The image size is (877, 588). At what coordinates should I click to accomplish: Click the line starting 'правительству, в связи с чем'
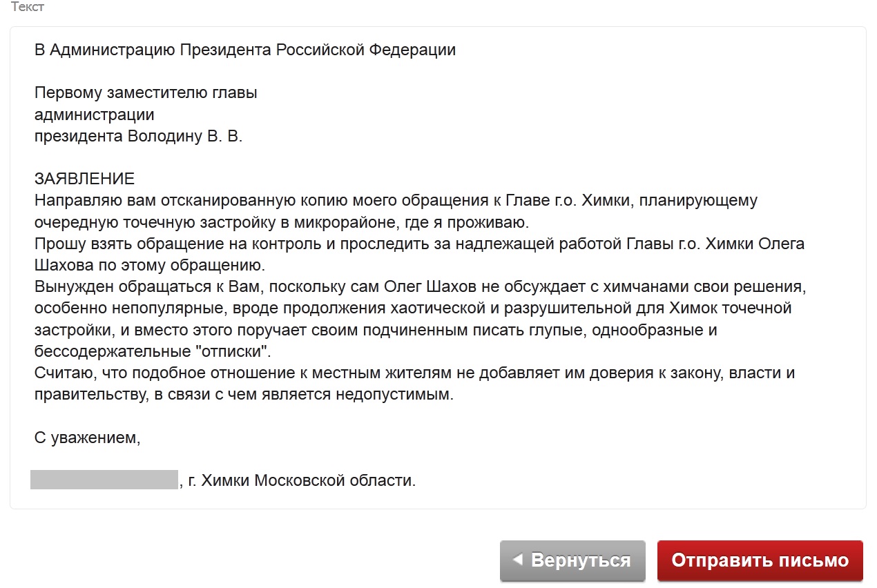(x=244, y=395)
